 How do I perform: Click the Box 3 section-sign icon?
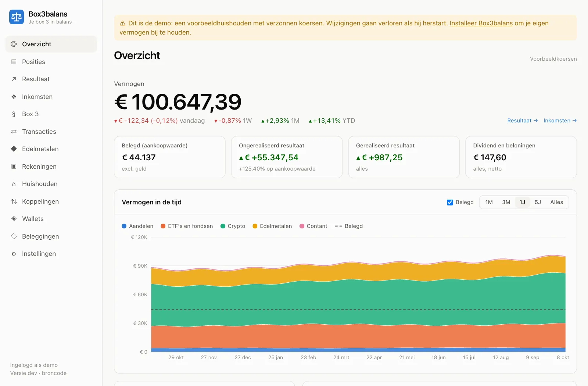14,114
